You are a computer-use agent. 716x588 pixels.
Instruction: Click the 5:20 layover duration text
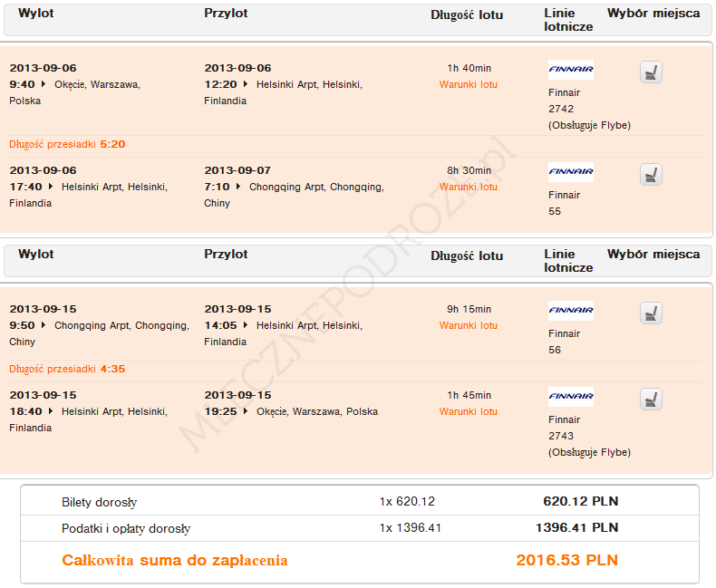[112, 144]
